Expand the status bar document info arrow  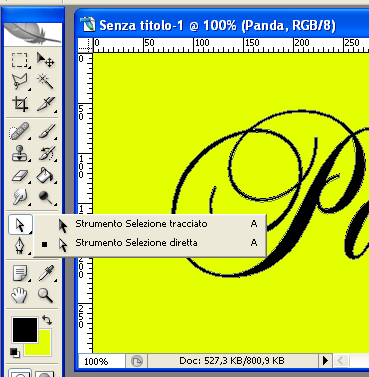click(325, 360)
